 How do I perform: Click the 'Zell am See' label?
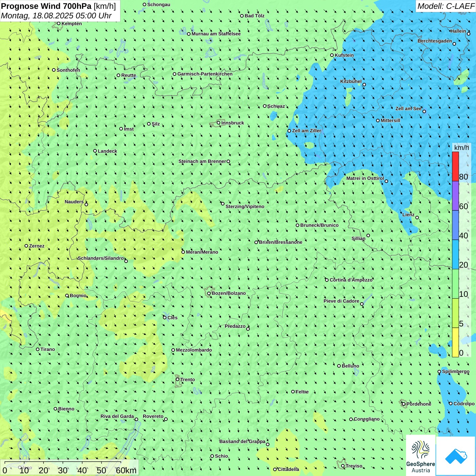click(408, 108)
